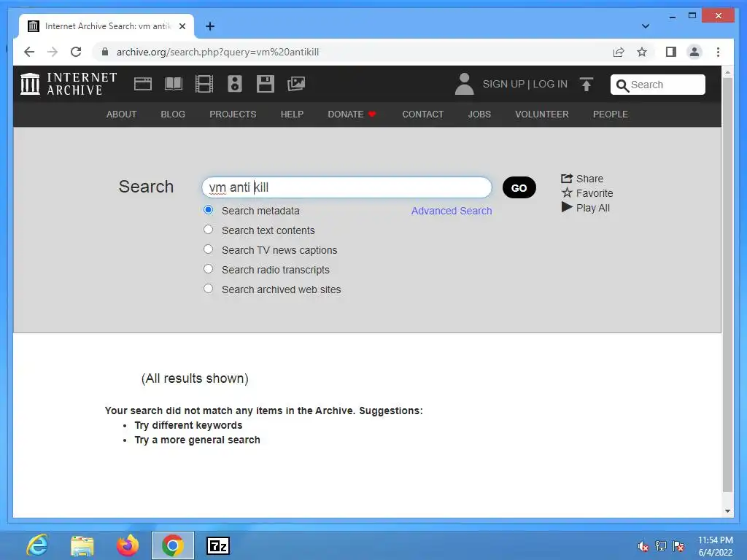Select the Internet Archive Search tab
Screen dimensions: 747x560
pos(107,26)
